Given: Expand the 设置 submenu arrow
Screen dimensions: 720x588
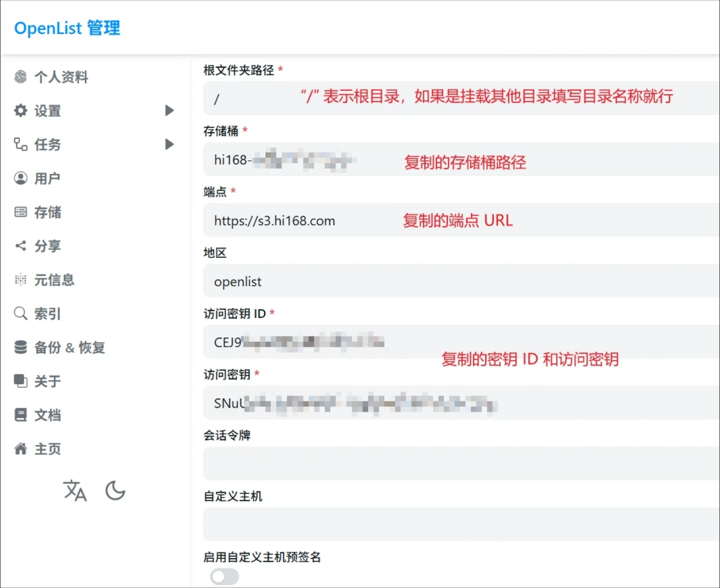Looking at the screenshot, I should pos(169,111).
